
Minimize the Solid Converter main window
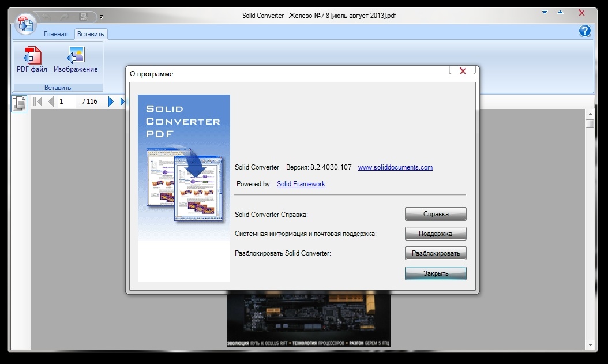[x=545, y=13]
